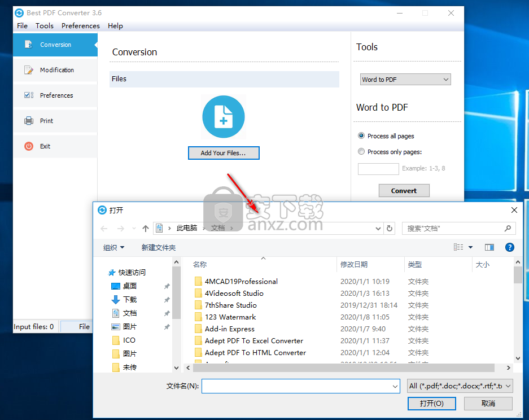
Task: Select 图片 pinned quick access item
Action: click(129, 326)
